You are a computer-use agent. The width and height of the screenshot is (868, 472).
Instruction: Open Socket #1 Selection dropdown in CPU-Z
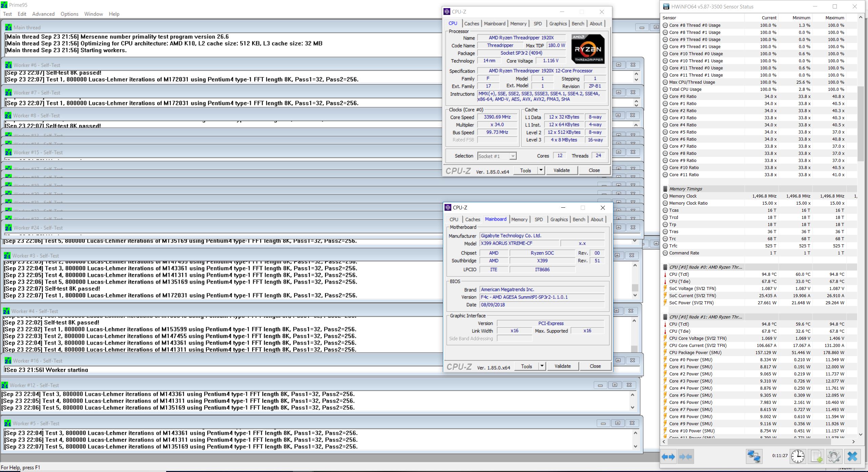[513, 156]
